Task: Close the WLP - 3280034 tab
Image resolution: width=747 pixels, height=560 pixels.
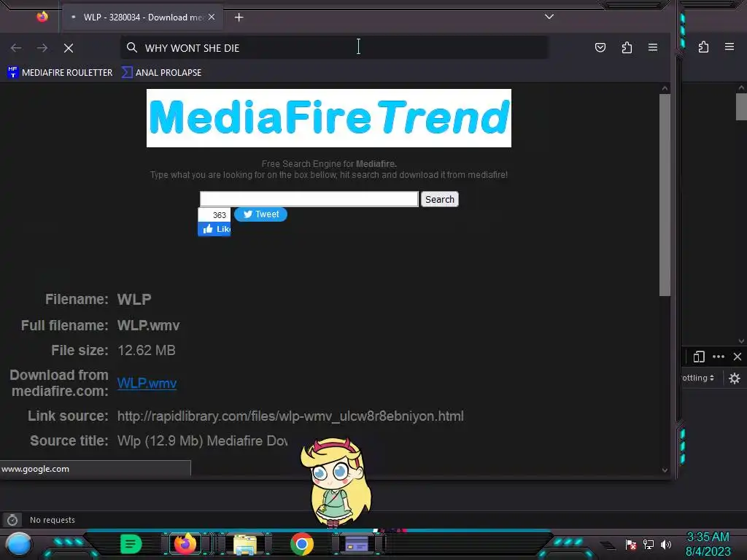Action: (212, 17)
